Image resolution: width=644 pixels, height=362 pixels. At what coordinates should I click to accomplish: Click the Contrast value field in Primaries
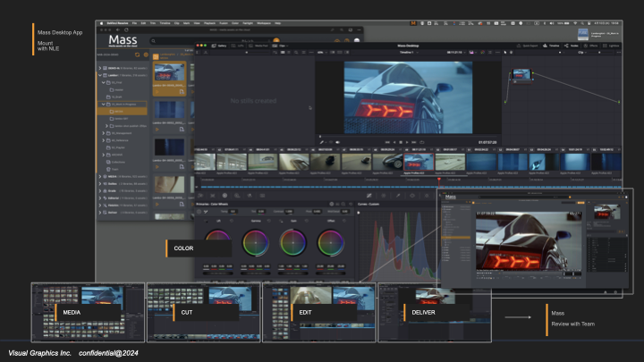tap(289, 211)
